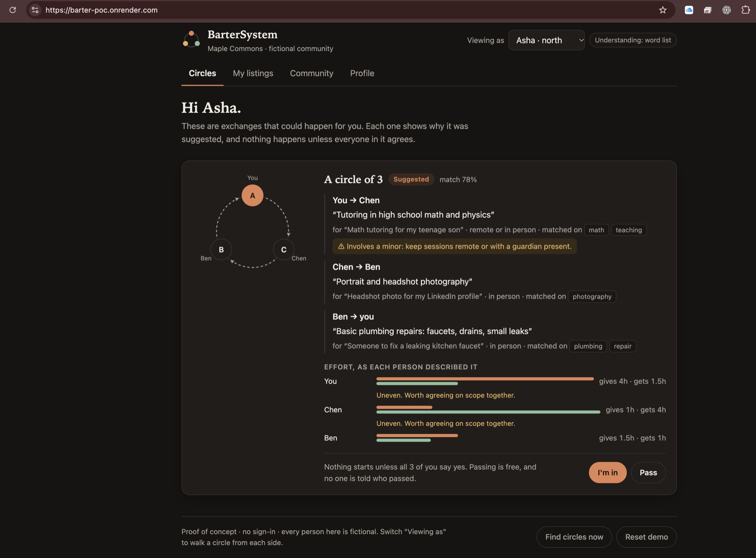Bookmark this page with the star icon
The width and height of the screenshot is (756, 558).
663,10
